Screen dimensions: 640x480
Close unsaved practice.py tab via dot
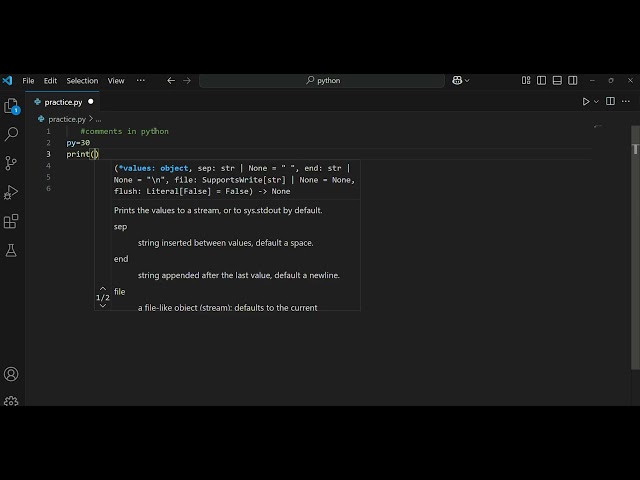(x=91, y=102)
